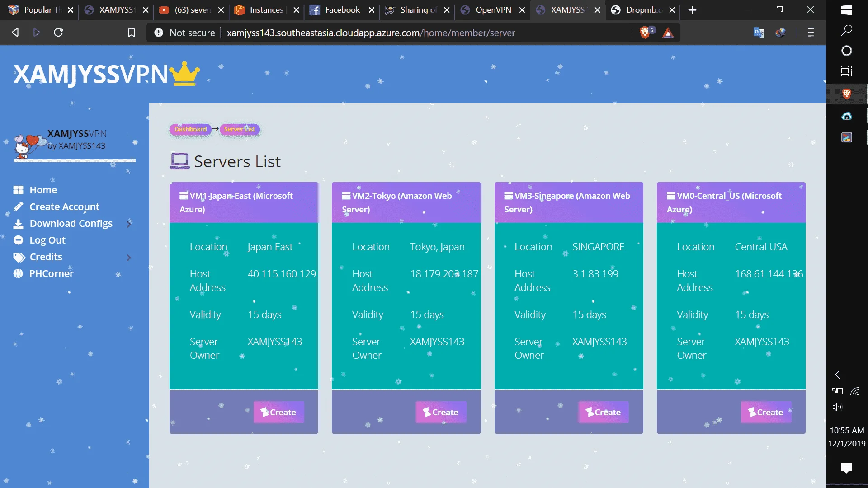The height and width of the screenshot is (488, 868).
Task: Click the volume speaker tray icon
Action: 837,407
